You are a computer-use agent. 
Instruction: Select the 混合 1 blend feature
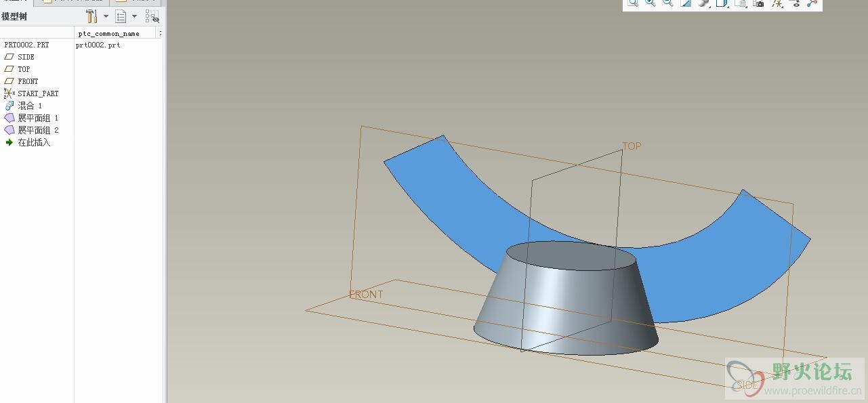(23, 106)
